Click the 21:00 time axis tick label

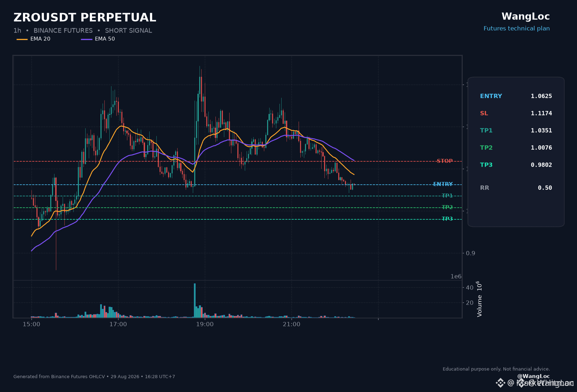292,324
